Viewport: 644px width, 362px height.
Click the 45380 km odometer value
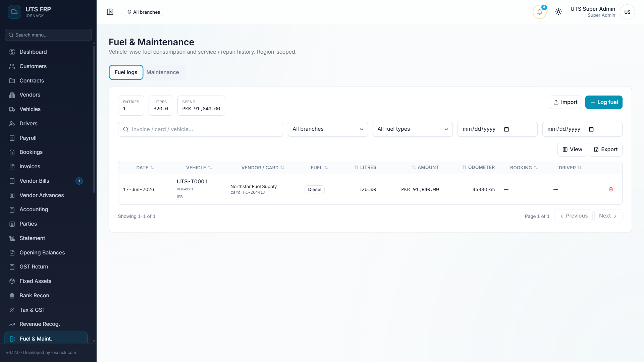click(x=484, y=190)
